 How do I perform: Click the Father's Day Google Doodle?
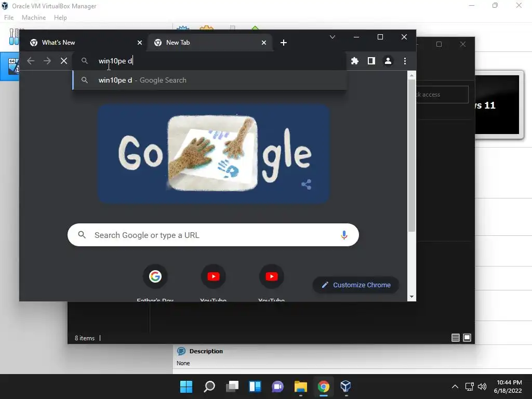click(x=214, y=154)
